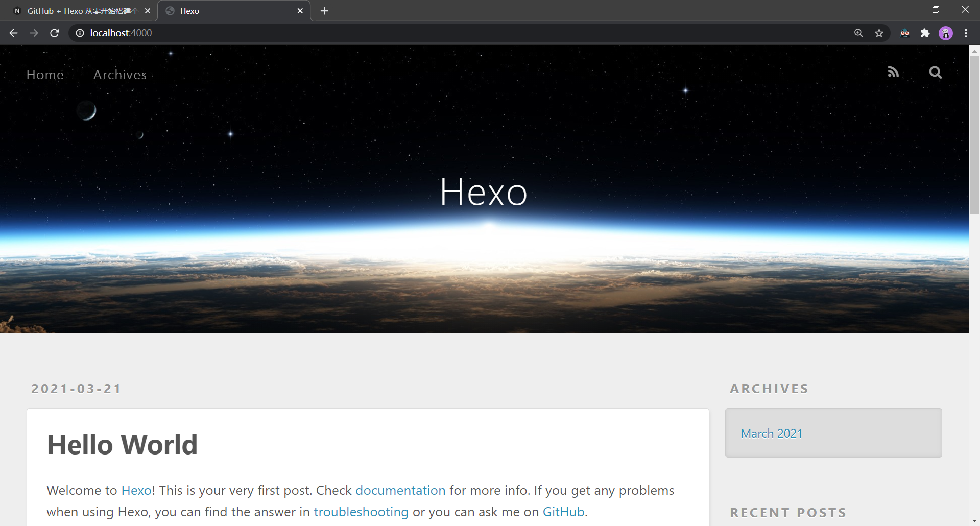Open the Archives nav item
This screenshot has height=526, width=980.
120,75
